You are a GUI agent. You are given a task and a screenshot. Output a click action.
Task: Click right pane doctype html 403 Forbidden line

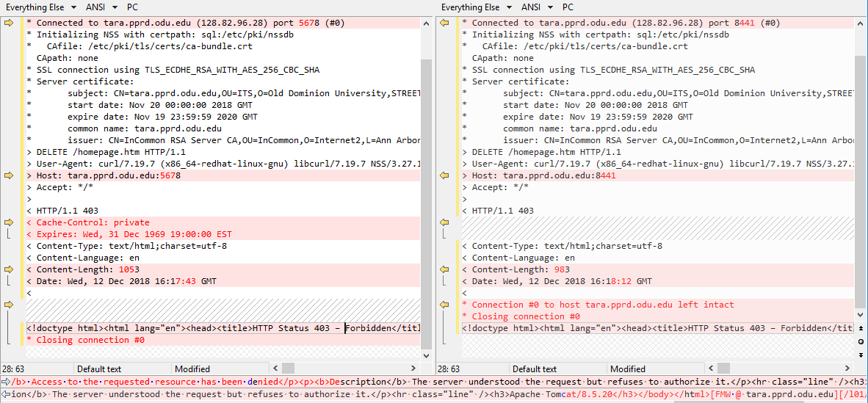click(658, 328)
